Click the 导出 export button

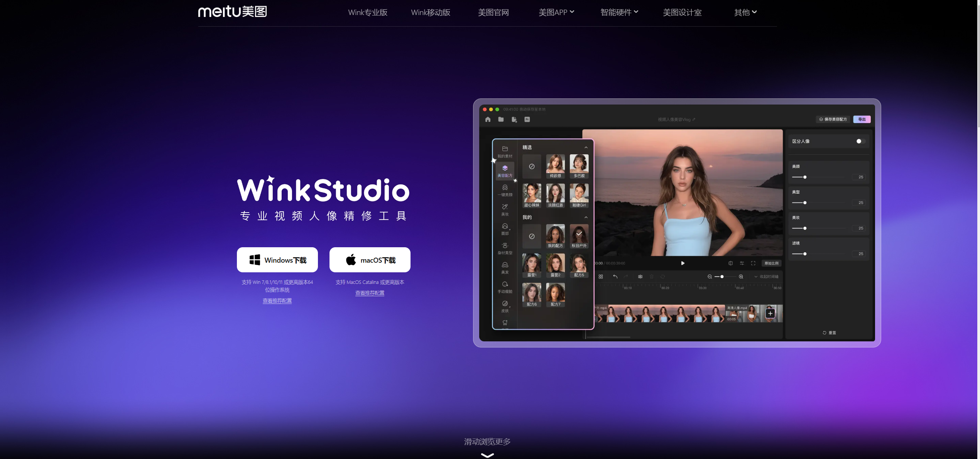point(862,119)
